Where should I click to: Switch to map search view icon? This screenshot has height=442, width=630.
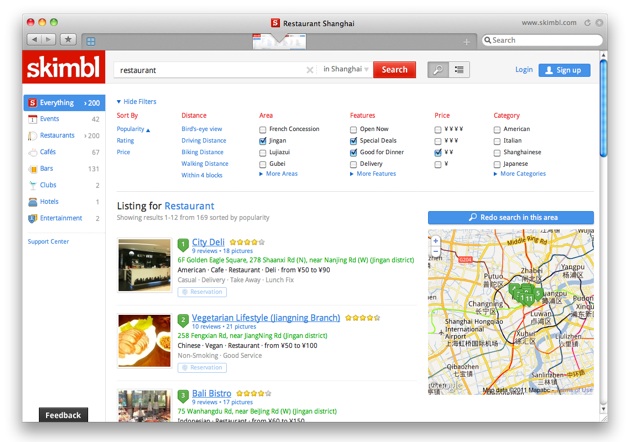[438, 70]
